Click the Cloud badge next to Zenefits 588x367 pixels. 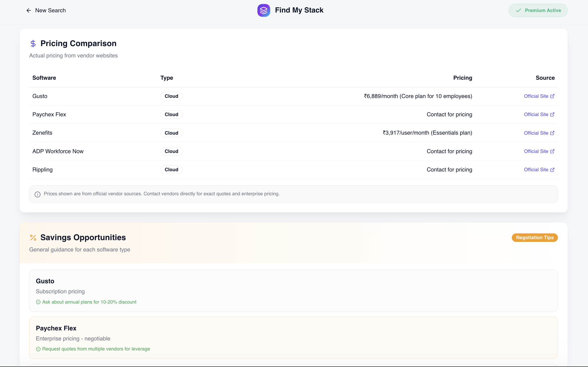click(x=171, y=133)
